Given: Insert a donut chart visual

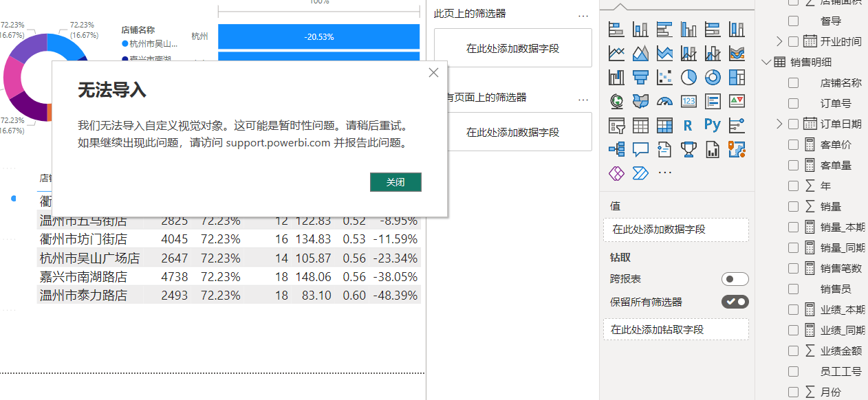Looking at the screenshot, I should coord(713,77).
